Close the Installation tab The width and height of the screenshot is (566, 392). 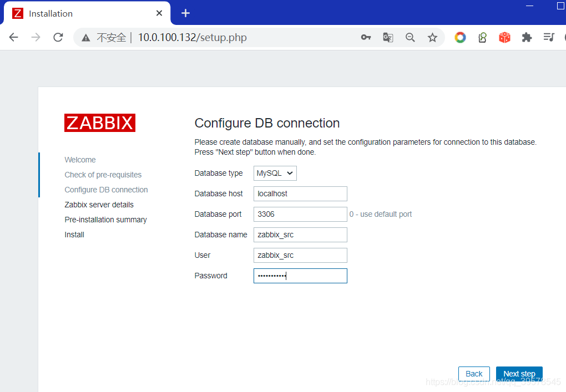[x=159, y=13]
